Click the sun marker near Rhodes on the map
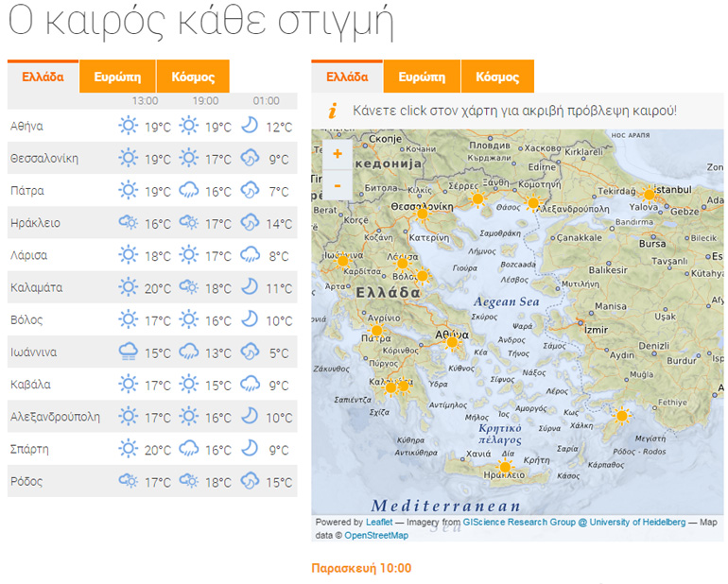This screenshot has height=584, width=728. [x=621, y=415]
